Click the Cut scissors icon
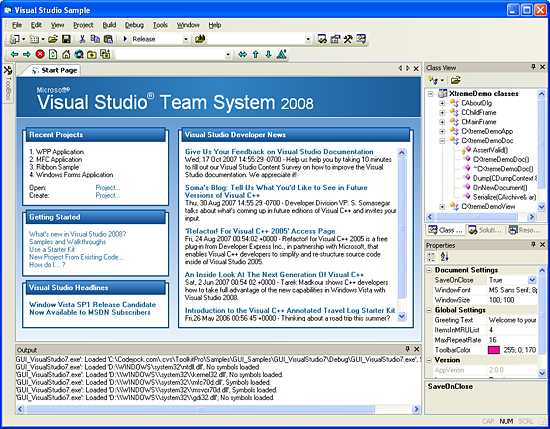The height and width of the screenshot is (429, 550). tap(82, 39)
